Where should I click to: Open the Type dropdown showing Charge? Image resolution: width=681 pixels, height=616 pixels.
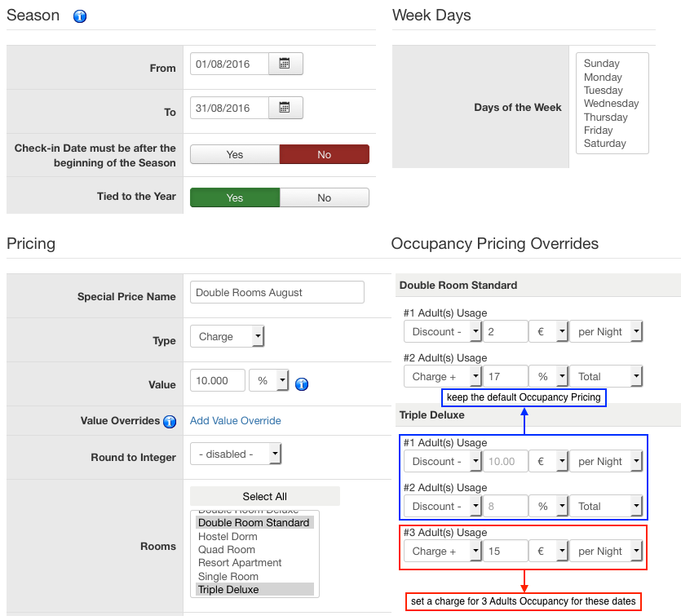point(228,336)
